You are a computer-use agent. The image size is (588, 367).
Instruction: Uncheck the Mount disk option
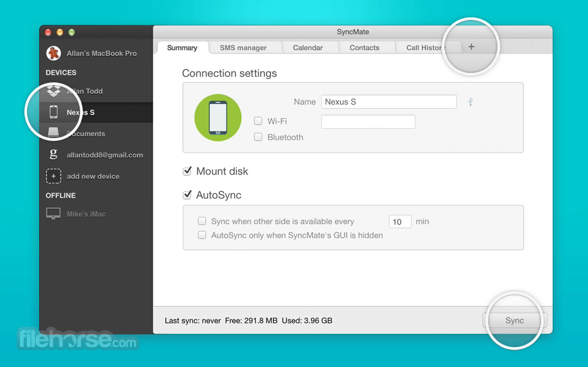coord(187,171)
